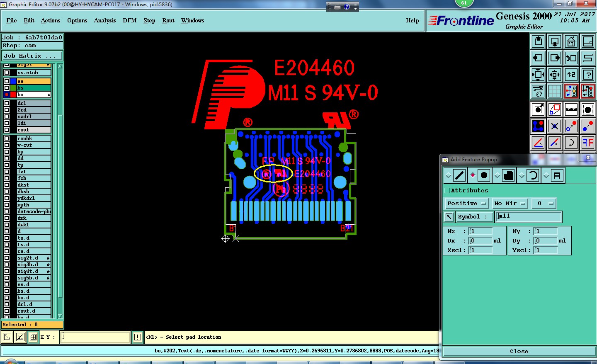
Task: Click the Dy value input field
Action: coord(545,240)
